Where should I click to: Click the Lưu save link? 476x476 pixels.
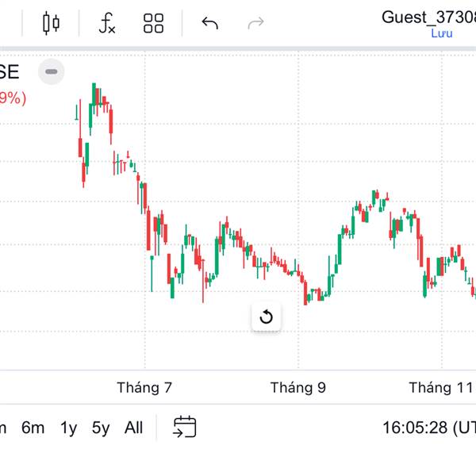pyautogui.click(x=440, y=33)
